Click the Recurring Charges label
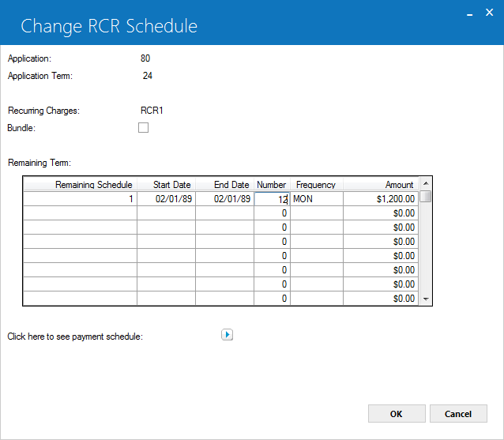 (43, 111)
